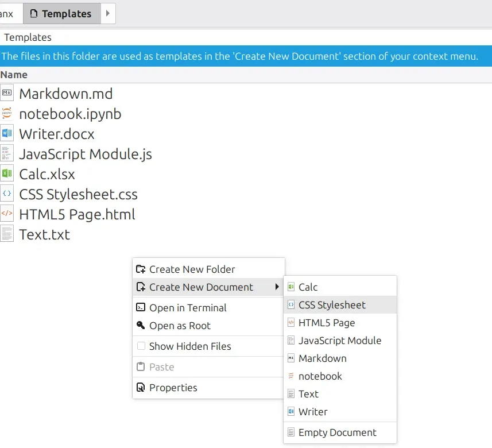Click the Name column header
This screenshot has height=448, width=492.
pyautogui.click(x=14, y=75)
